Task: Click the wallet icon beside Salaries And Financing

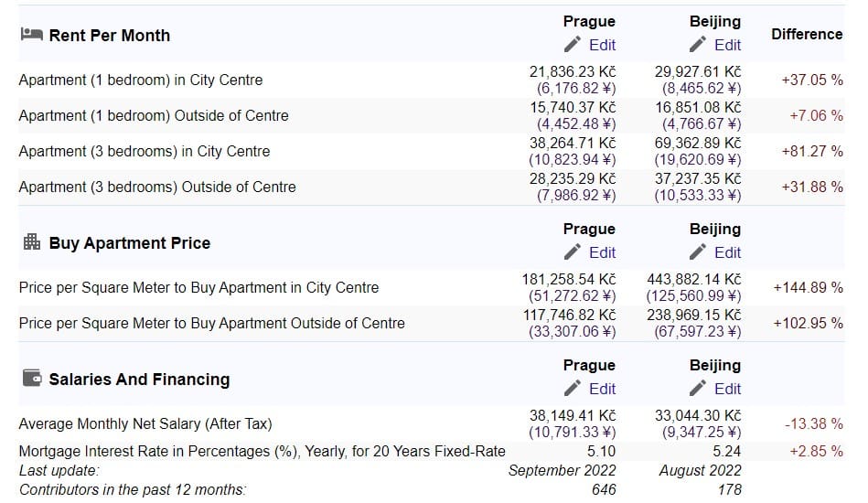Action: click(x=31, y=379)
